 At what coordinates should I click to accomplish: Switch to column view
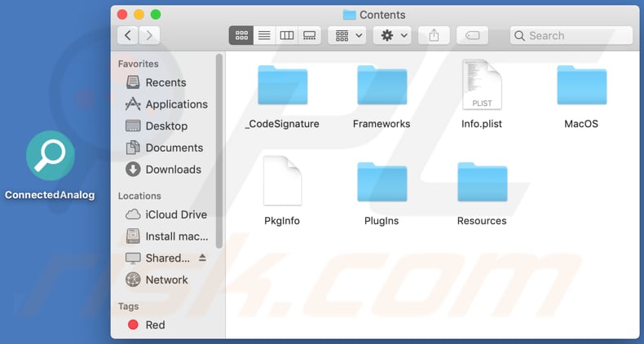click(x=287, y=35)
